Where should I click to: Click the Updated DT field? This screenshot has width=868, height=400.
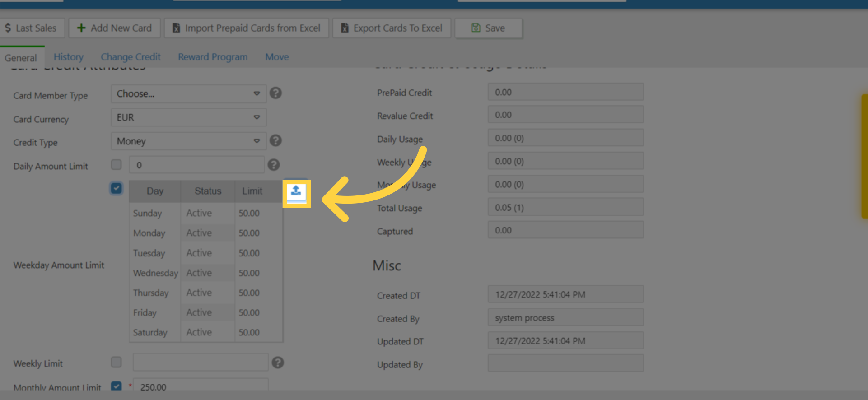pyautogui.click(x=566, y=340)
